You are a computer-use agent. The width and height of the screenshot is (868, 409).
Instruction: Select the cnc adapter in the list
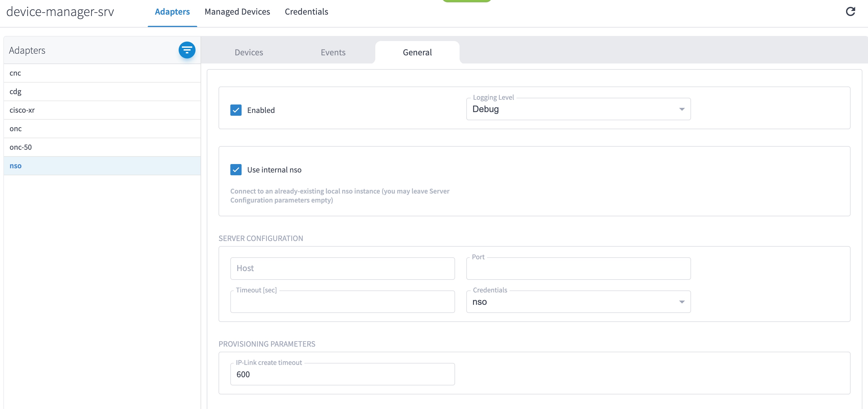click(102, 73)
